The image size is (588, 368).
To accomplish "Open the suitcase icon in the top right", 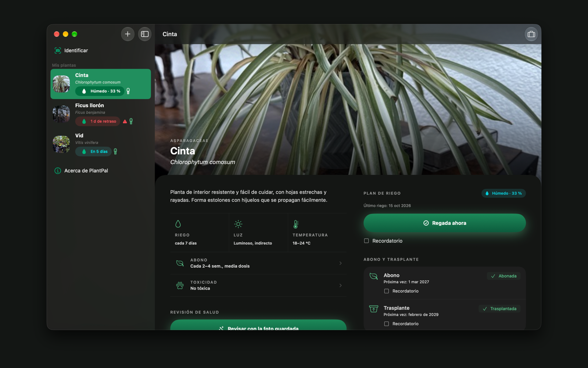I will pyautogui.click(x=531, y=34).
